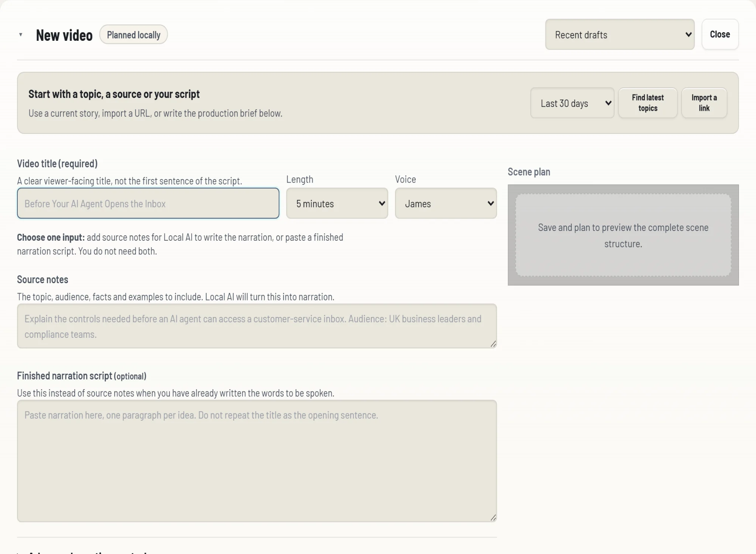The height and width of the screenshot is (554, 756).
Task: Click the 'Scene plan' heading
Action: [529, 172]
